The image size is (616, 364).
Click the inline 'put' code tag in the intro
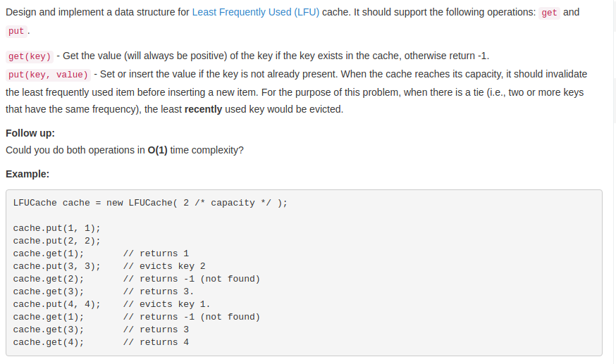[x=16, y=32]
